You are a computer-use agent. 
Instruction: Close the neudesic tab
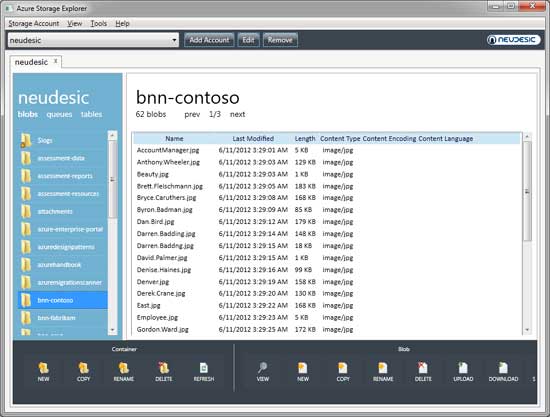[55, 61]
